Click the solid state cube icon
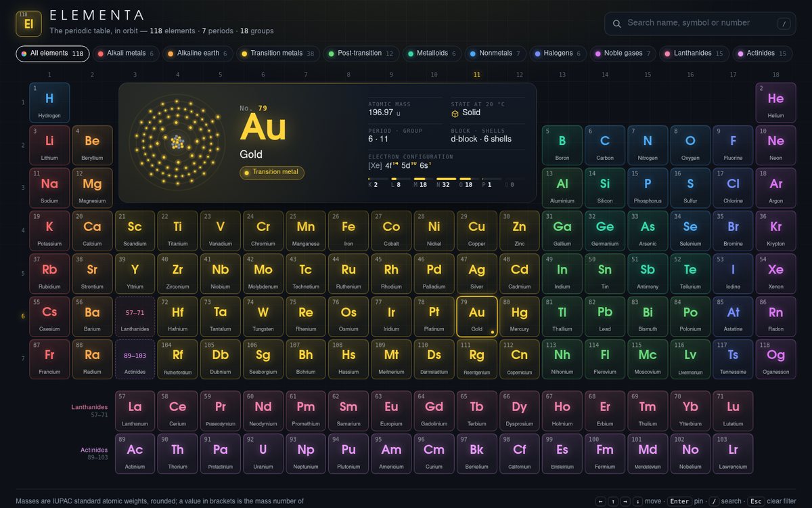 pos(455,113)
